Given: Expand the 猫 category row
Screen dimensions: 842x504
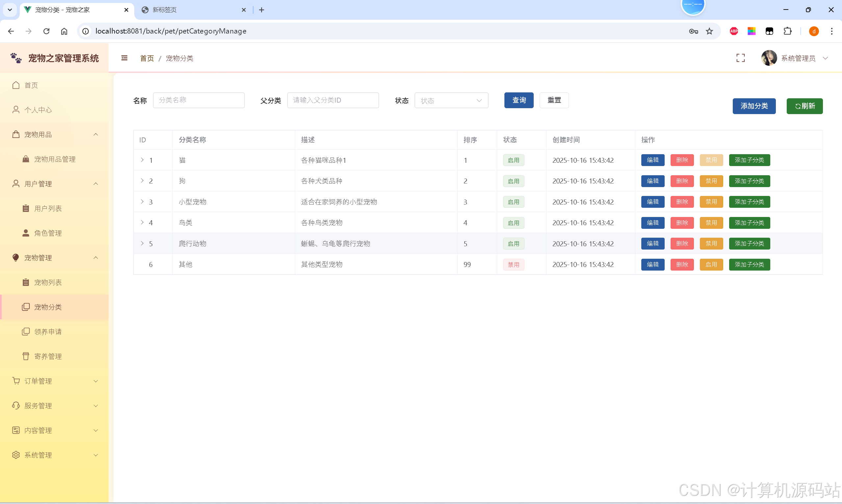Looking at the screenshot, I should [x=142, y=160].
